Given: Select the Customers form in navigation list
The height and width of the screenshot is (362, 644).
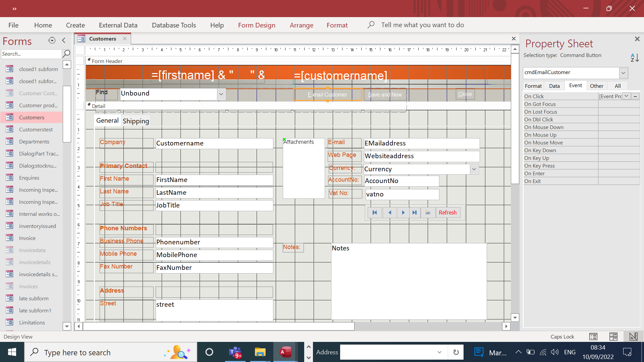Looking at the screenshot, I should point(32,117).
